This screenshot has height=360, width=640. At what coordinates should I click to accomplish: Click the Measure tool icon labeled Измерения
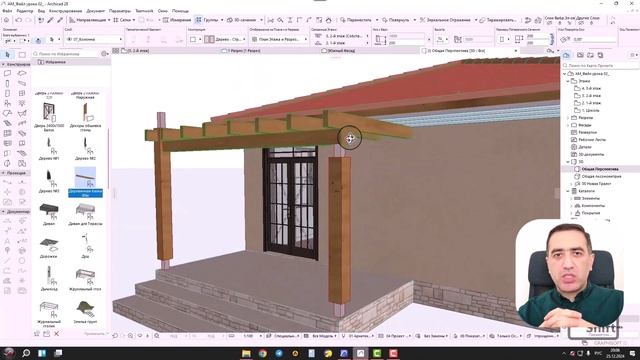coord(176,20)
